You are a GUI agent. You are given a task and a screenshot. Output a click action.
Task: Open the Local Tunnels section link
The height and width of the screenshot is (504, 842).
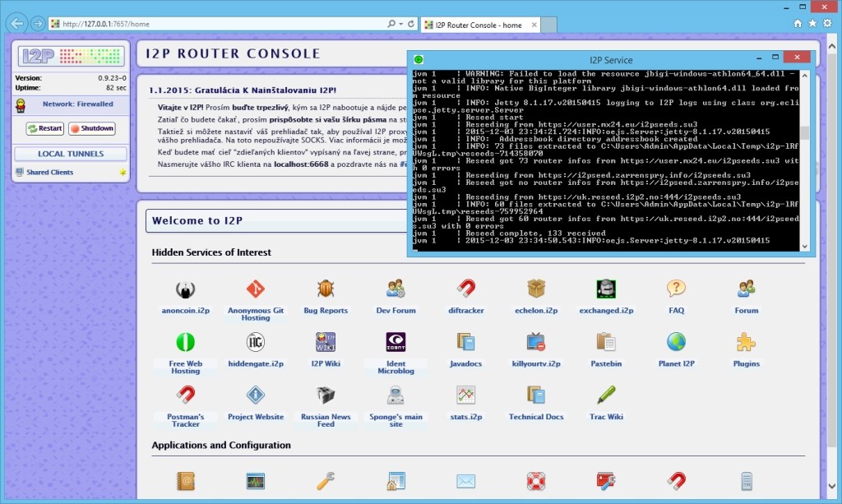(71, 154)
